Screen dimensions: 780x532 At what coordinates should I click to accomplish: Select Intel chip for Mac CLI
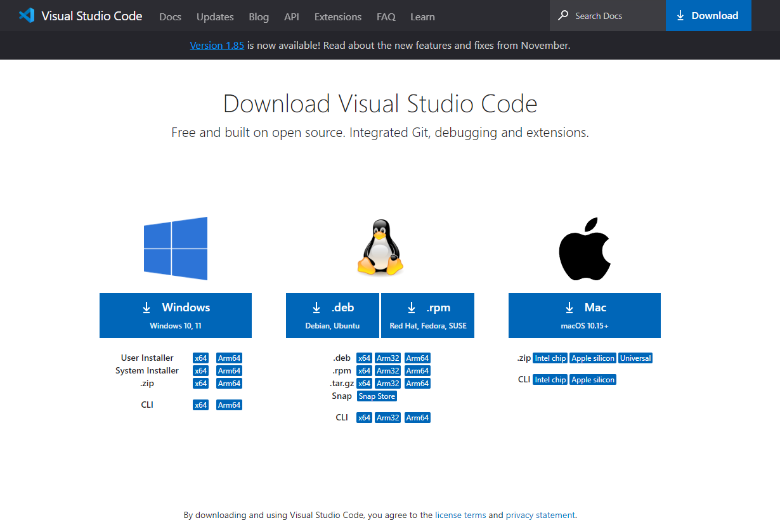550,380
